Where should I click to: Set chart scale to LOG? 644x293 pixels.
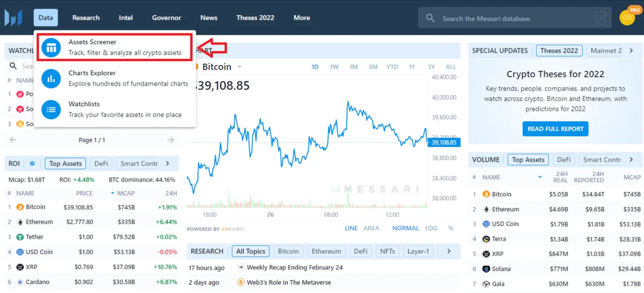click(431, 228)
